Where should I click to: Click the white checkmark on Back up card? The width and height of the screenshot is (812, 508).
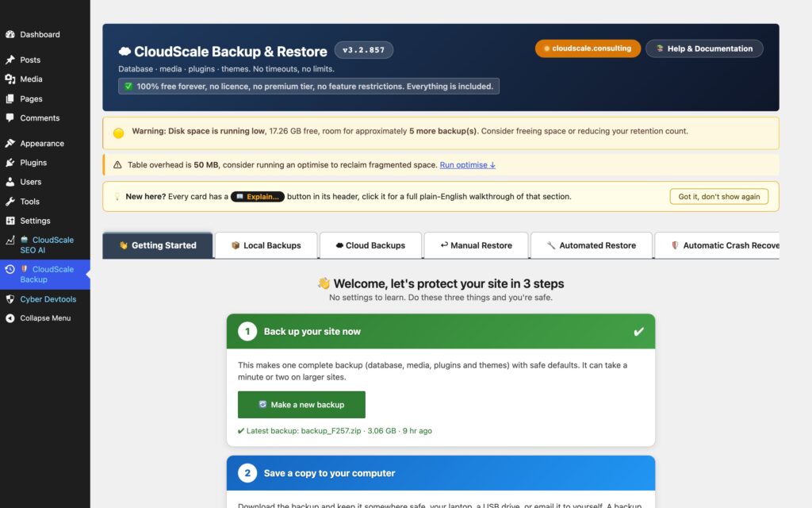(638, 331)
